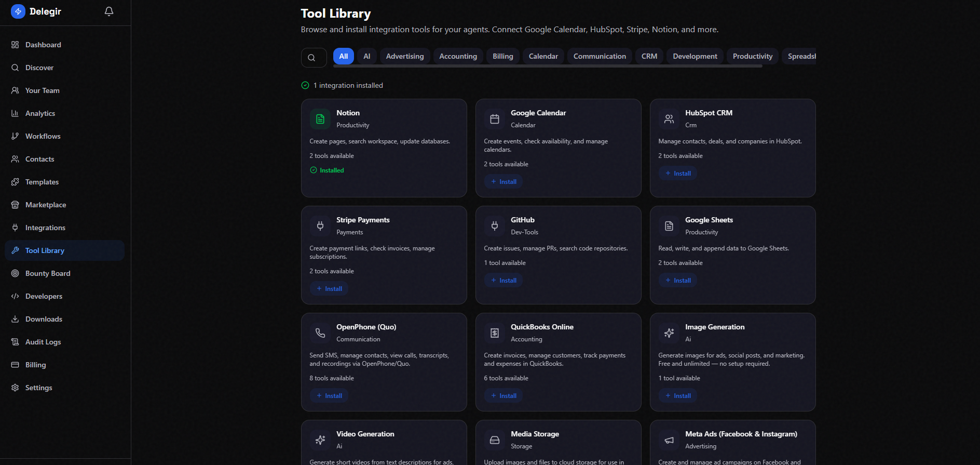Click the category filter horizontal scrollbar
The height and width of the screenshot is (465, 980).
[x=548, y=66]
